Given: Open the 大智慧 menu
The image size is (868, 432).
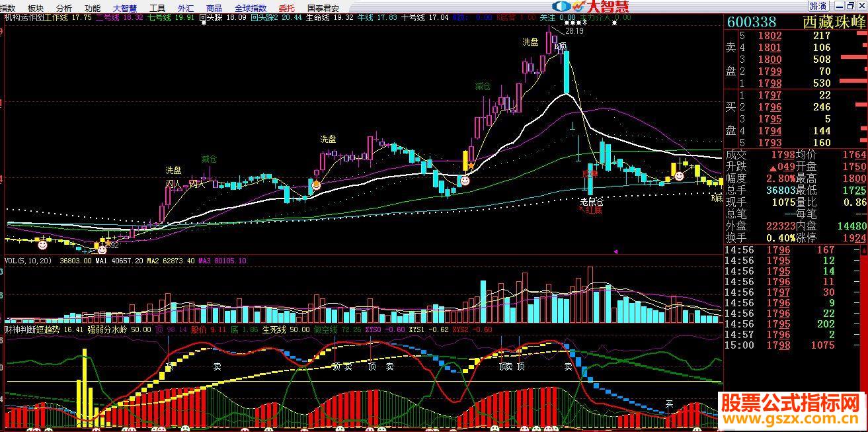Looking at the screenshot, I should (x=124, y=8).
